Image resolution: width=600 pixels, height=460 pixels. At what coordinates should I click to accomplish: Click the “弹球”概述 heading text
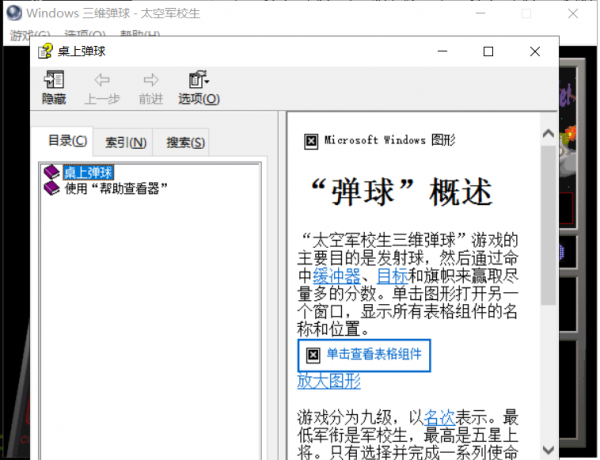click(x=401, y=192)
